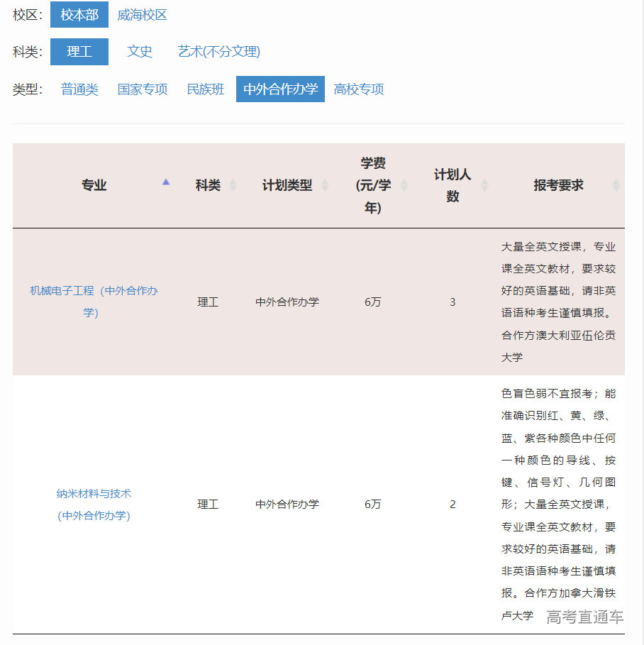Toggle the 校本部 campus filter
This screenshot has height=645, width=644.
tap(79, 15)
